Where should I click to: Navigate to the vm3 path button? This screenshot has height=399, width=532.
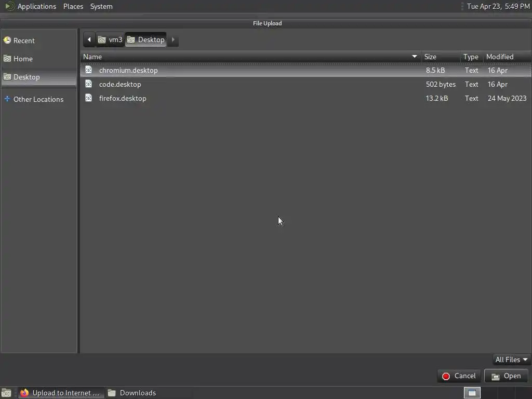[110, 39]
